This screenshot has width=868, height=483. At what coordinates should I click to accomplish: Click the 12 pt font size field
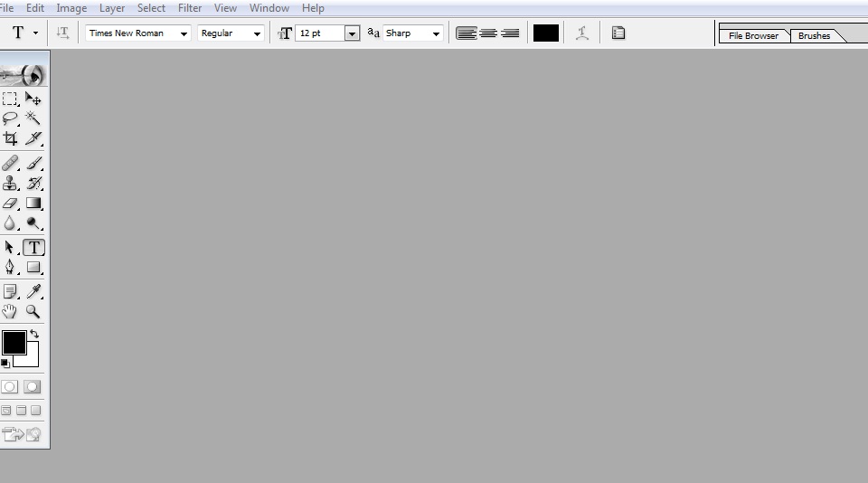coord(319,33)
